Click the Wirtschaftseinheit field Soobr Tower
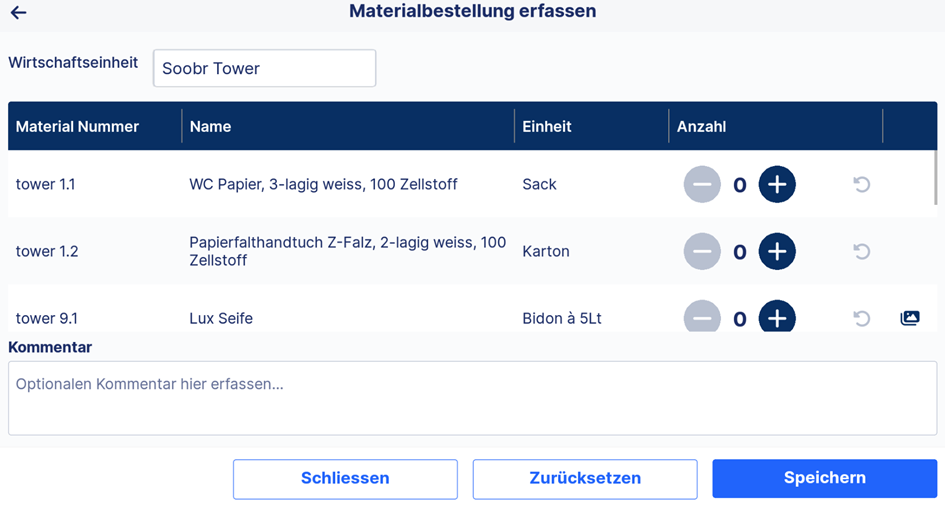945x506 pixels. click(x=265, y=68)
